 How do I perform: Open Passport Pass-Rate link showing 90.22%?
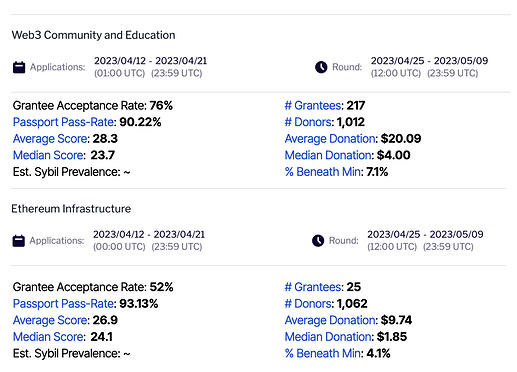coord(63,122)
